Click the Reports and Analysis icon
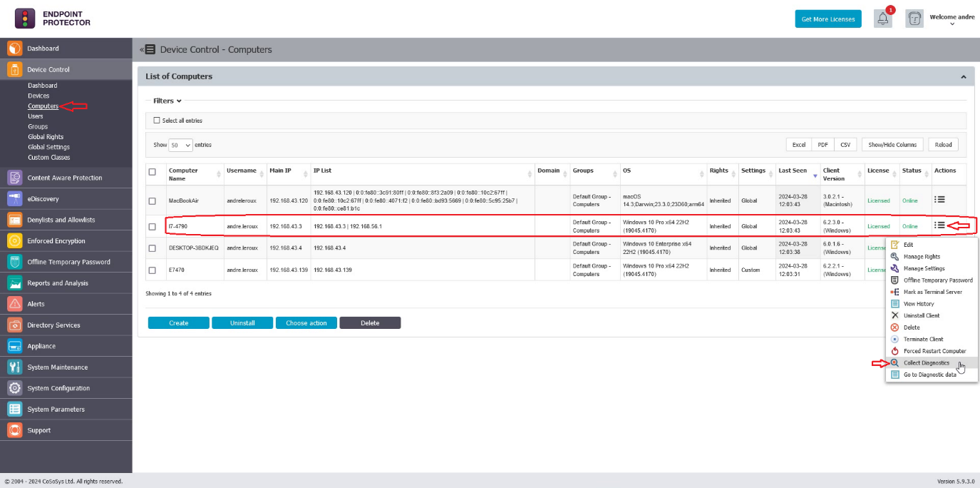Viewport: 980px width, 488px height. (x=15, y=283)
